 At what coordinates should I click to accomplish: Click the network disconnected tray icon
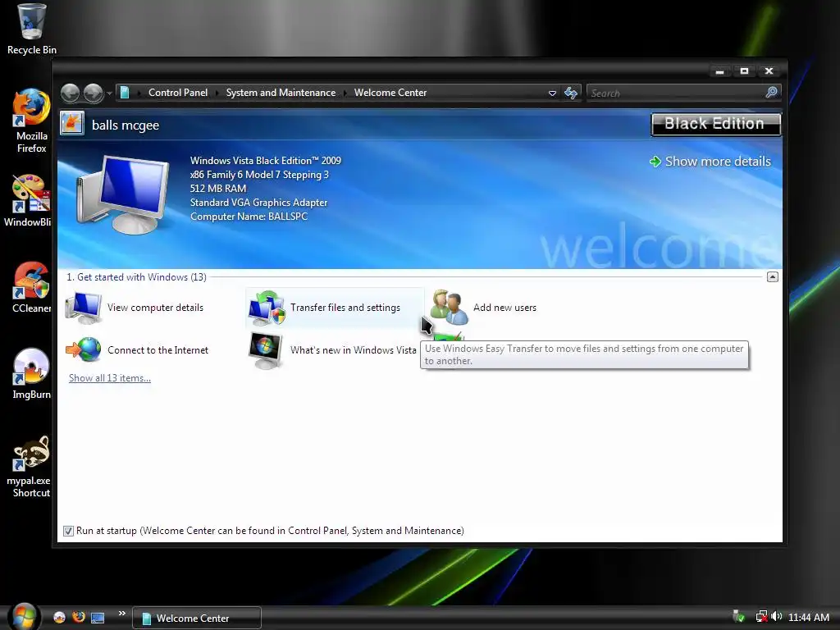[761, 617]
